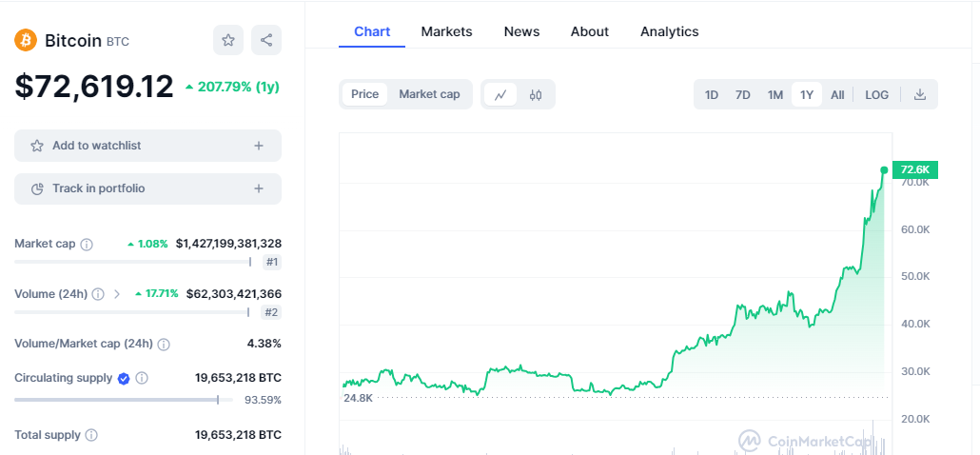980x455 pixels.
Task: Select the Market cap chart toggle
Action: click(x=429, y=94)
